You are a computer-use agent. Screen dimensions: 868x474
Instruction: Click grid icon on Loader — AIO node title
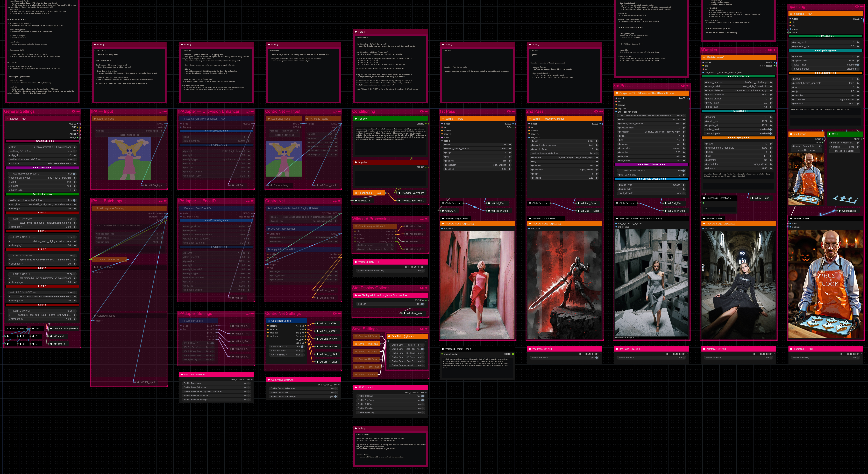[x=8, y=119]
